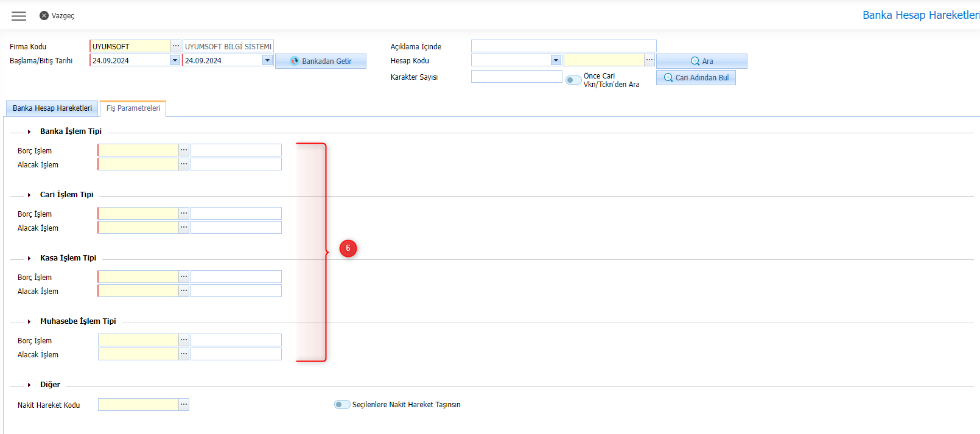Open Kasa Borç İşlem lookup ellipsis

pyautogui.click(x=184, y=277)
